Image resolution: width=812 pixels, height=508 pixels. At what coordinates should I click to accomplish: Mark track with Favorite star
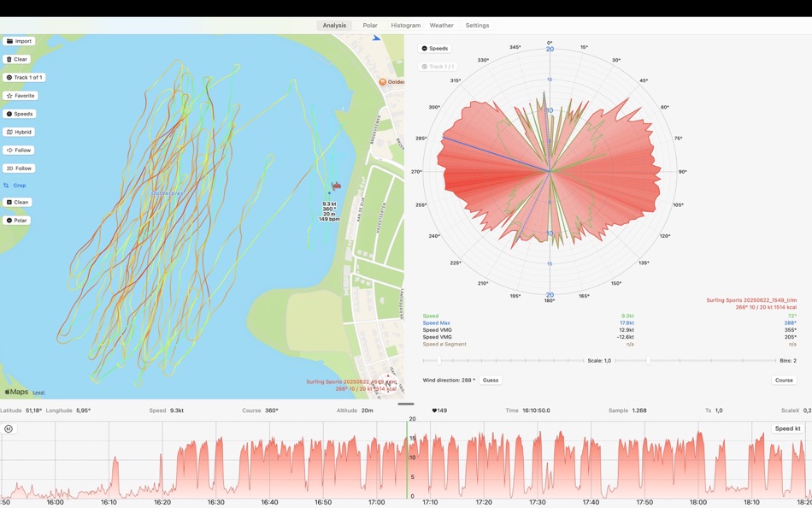21,96
